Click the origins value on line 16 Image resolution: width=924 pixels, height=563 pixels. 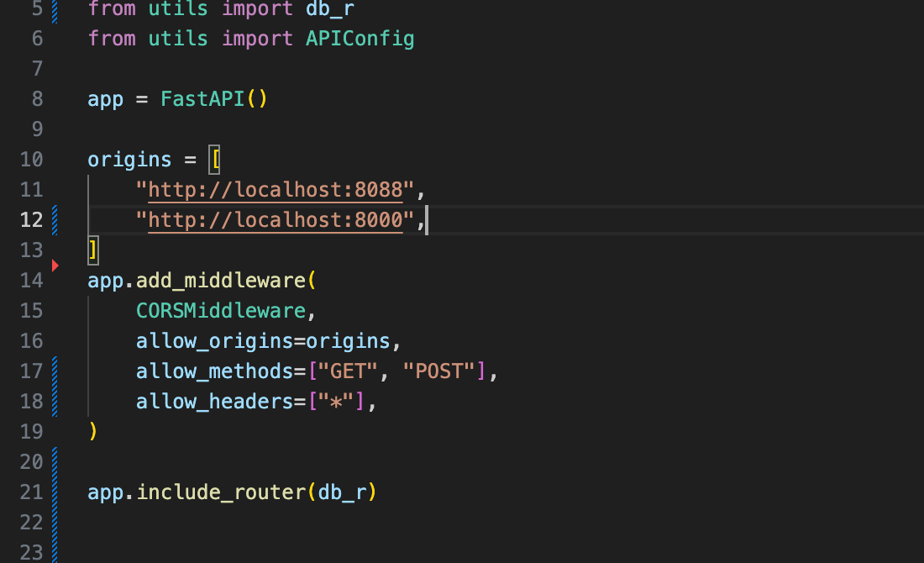349,341
